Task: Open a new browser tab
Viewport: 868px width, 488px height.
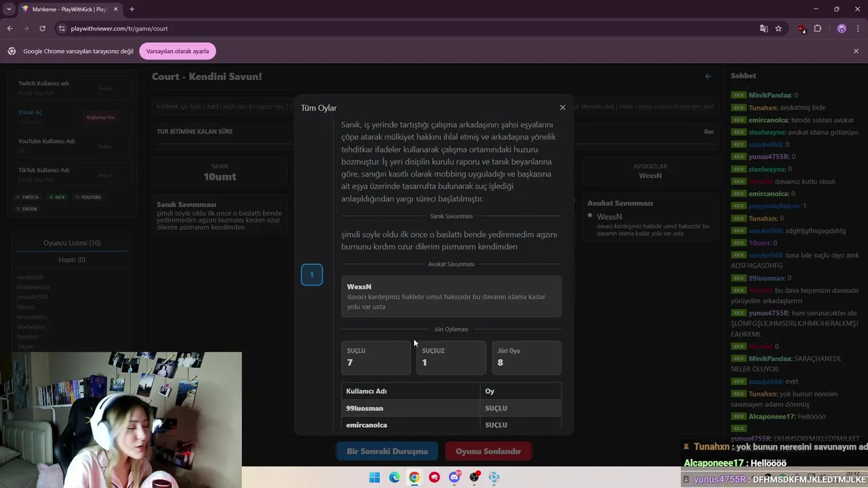Action: (x=132, y=9)
